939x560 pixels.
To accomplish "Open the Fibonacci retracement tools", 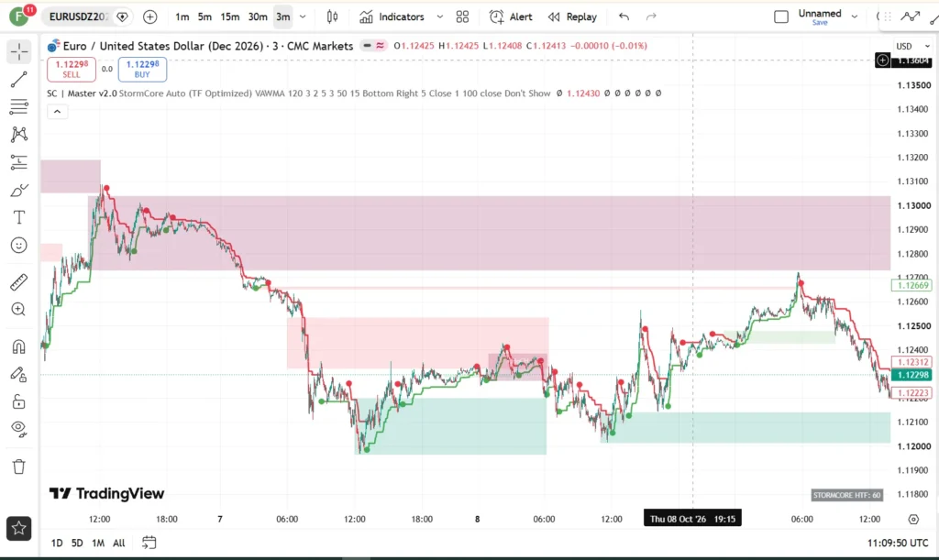I will pos(19,106).
